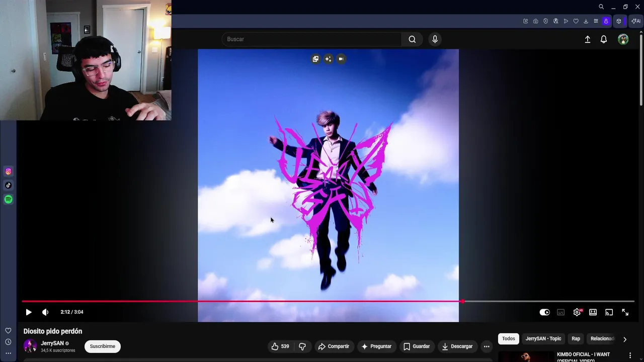Open the easy setup sliders icon
The height and width of the screenshot is (362, 644).
click(596, 21)
